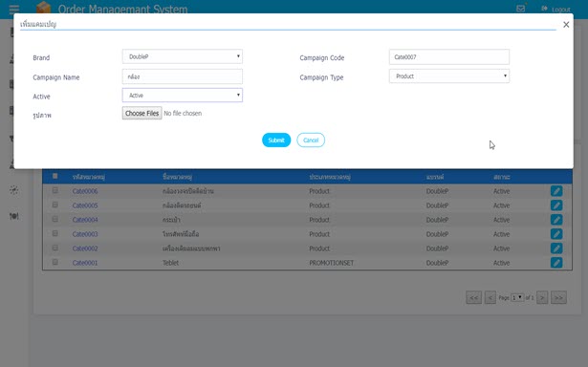Tick the checkbox for Cate0006 row
588x367 pixels.
point(55,191)
